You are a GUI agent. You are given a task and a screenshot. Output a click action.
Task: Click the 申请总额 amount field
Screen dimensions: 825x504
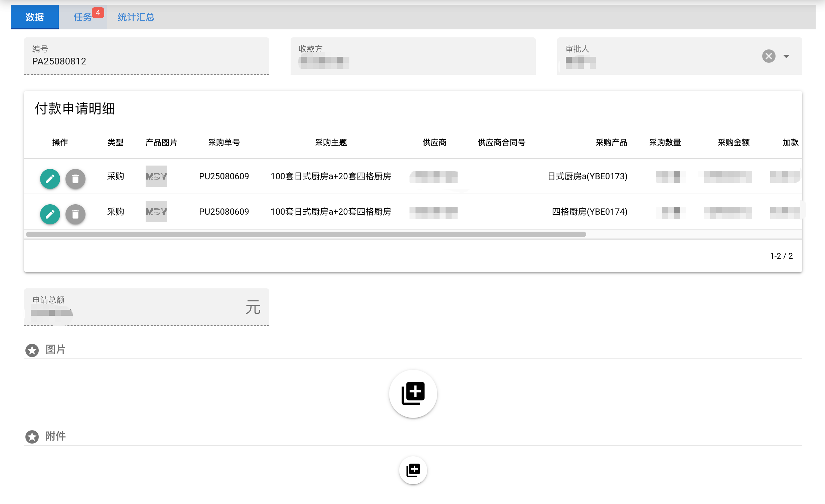click(x=146, y=306)
